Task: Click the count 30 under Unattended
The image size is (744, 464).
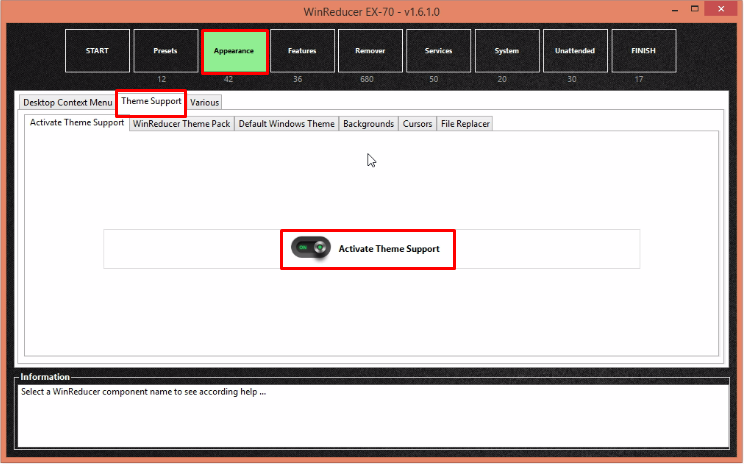Action: (x=572, y=79)
